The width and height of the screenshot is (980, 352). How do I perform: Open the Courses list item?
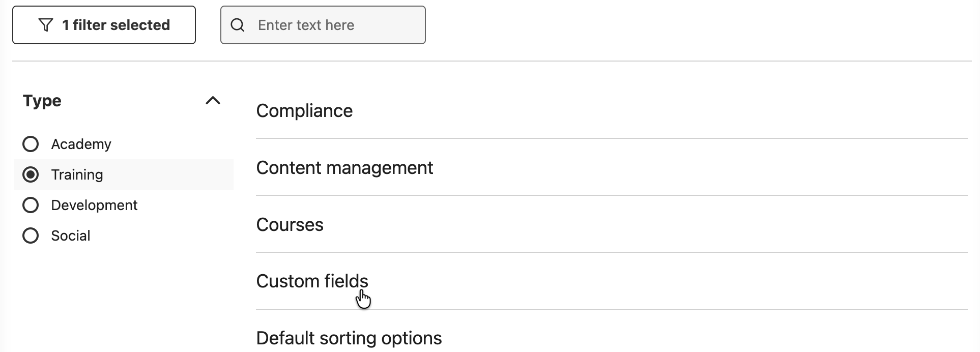click(290, 225)
